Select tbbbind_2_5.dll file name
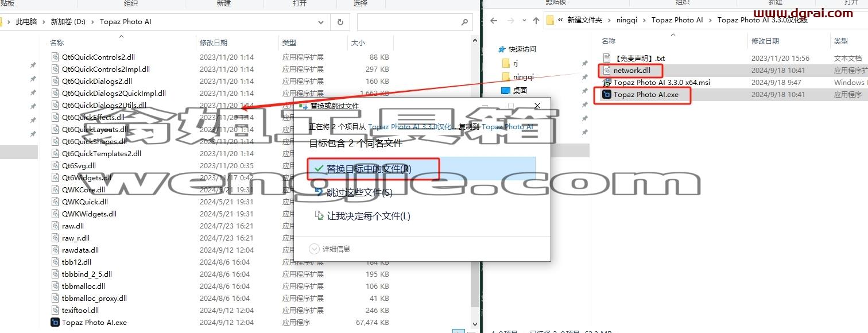Image resolution: width=868 pixels, height=333 pixels. click(x=87, y=274)
